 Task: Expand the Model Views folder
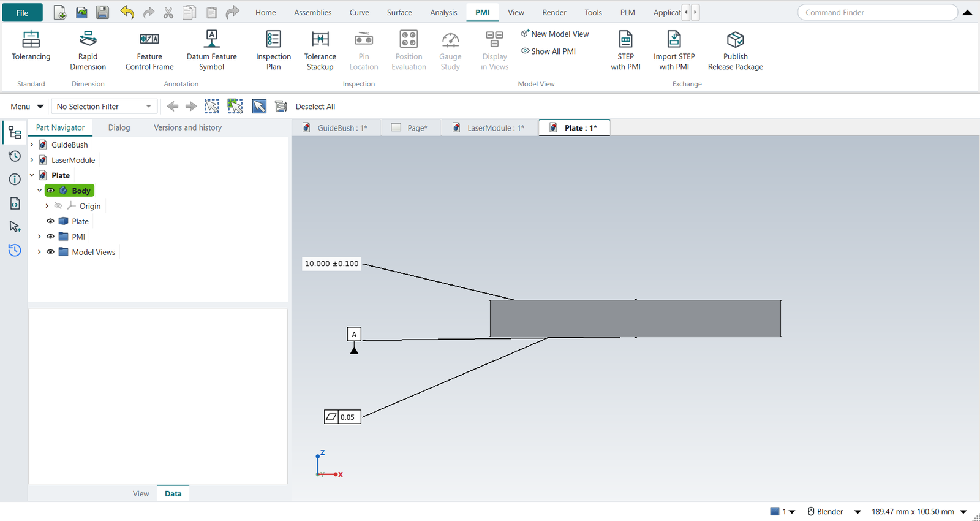click(39, 252)
